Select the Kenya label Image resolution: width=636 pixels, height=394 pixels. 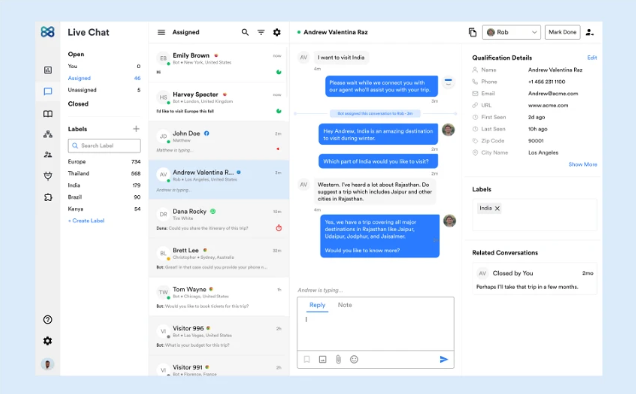click(x=104, y=209)
